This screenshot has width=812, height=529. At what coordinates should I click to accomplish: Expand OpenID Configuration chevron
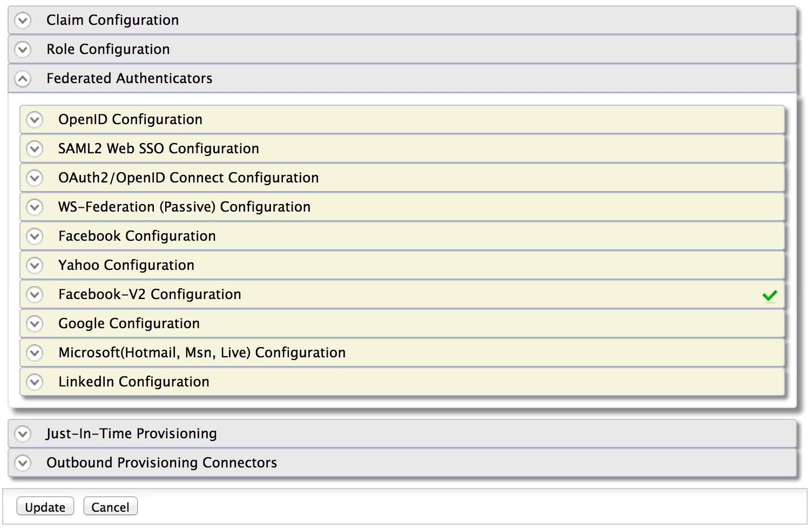click(x=35, y=119)
